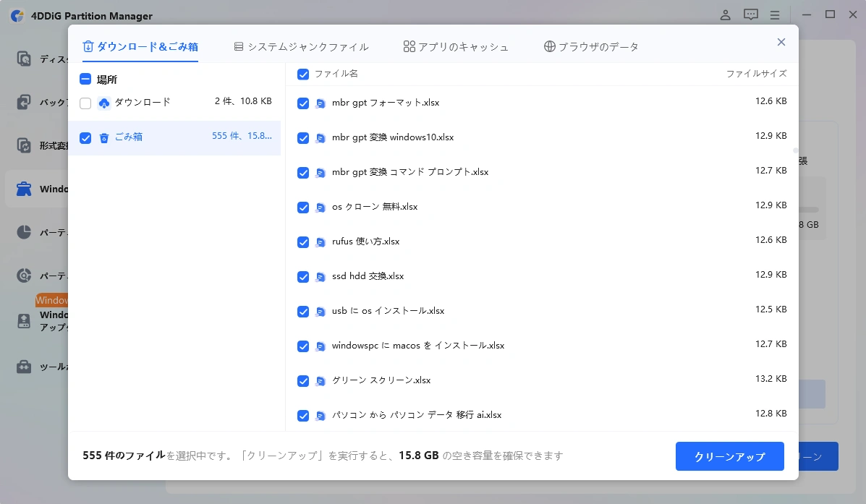Open disk clone sidebar icon in main window
Image resolution: width=866 pixels, height=504 pixels.
coord(24,58)
